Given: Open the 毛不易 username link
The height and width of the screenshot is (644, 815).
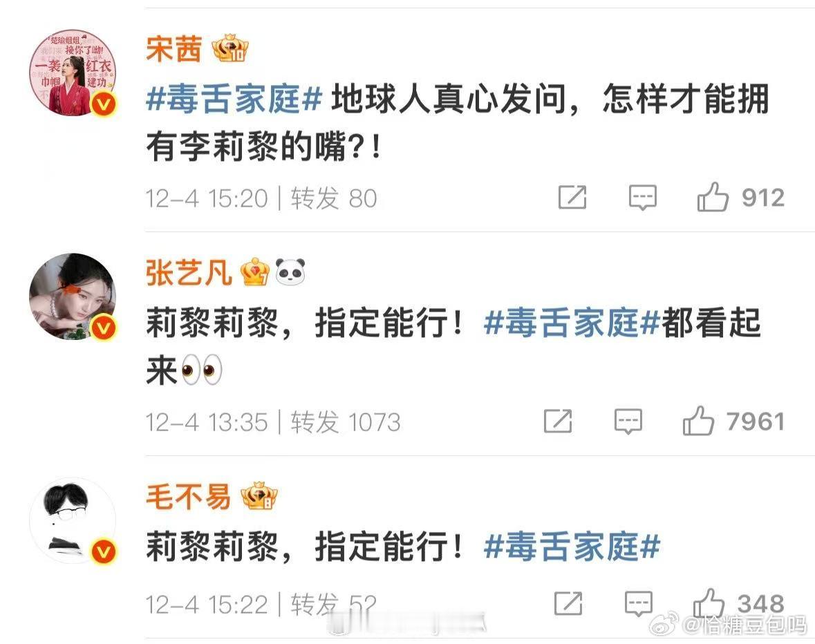Looking at the screenshot, I should coord(188,497).
